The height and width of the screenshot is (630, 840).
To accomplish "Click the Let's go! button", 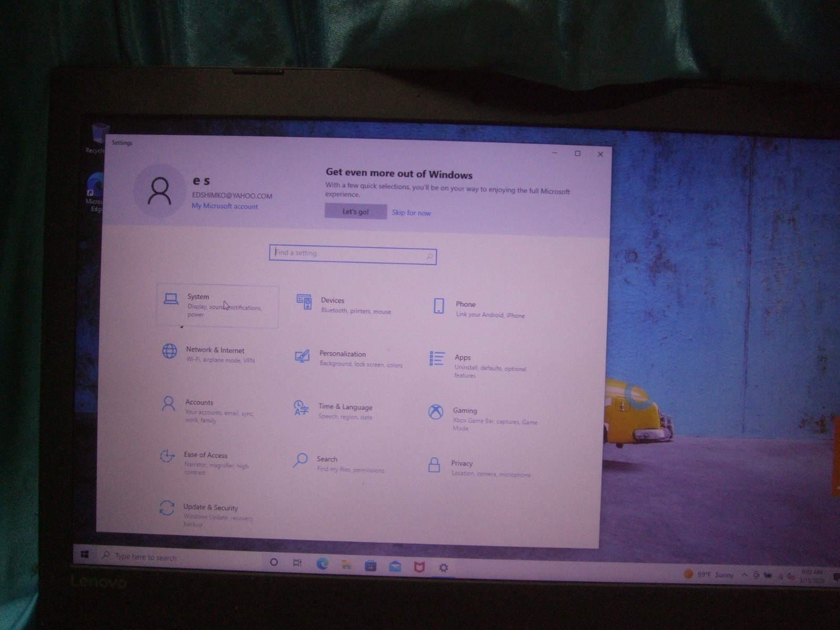I will point(356,212).
